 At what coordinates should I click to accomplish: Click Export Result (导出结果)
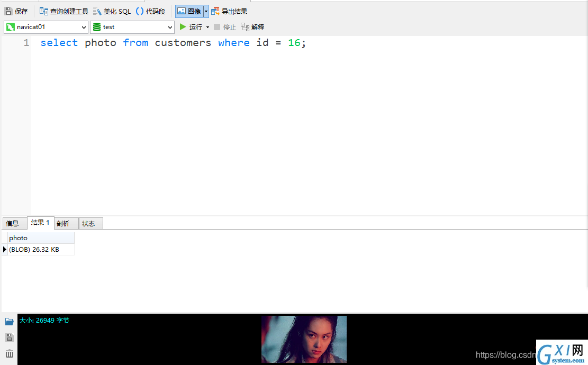[229, 11]
